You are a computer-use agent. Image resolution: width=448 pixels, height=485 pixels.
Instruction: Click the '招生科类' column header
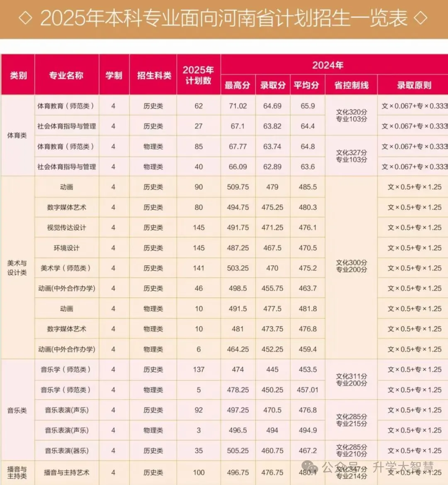click(154, 75)
